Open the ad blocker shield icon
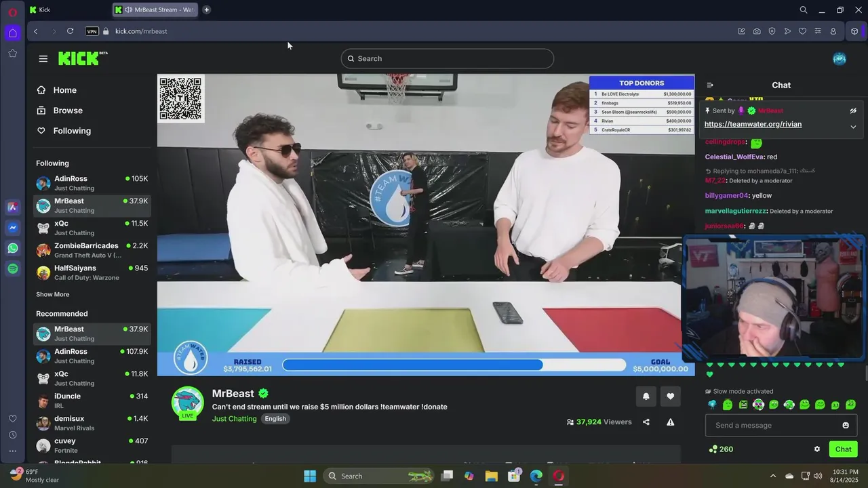This screenshot has height=488, width=868. click(x=772, y=31)
